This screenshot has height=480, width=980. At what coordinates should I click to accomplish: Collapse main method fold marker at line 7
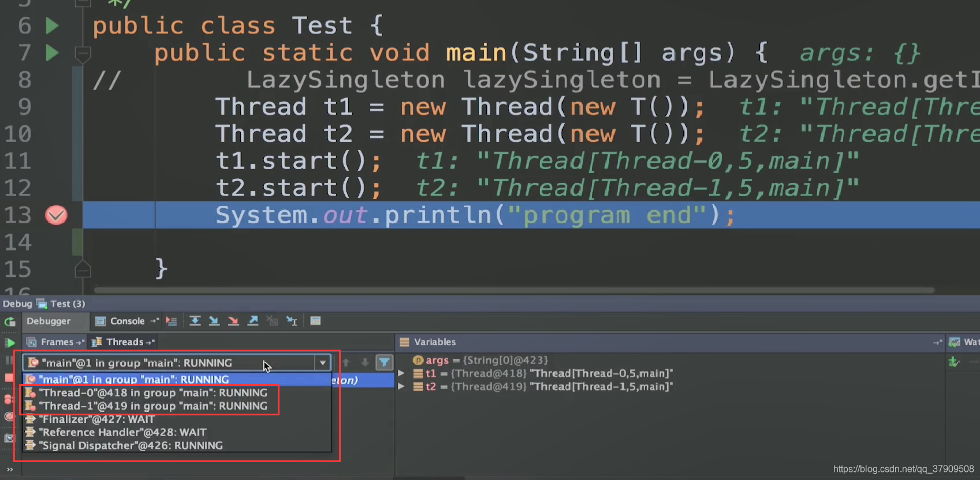click(83, 54)
